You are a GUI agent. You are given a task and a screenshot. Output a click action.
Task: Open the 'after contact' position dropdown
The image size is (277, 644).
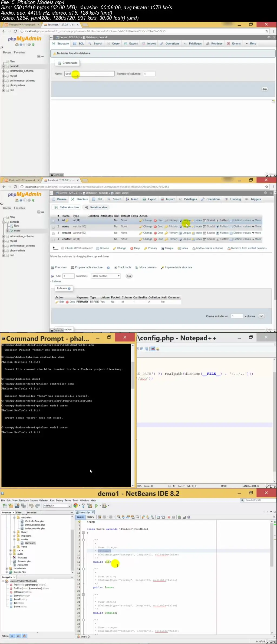pos(106,276)
